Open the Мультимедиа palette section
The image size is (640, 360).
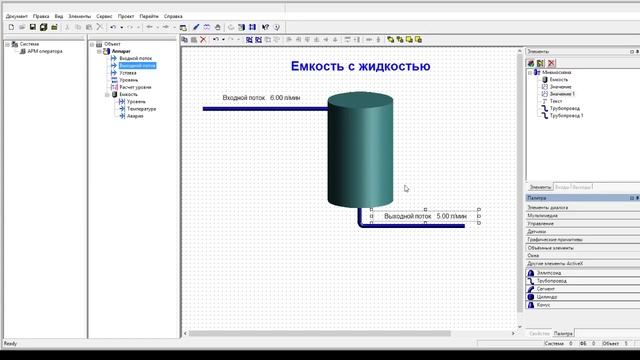[583, 216]
